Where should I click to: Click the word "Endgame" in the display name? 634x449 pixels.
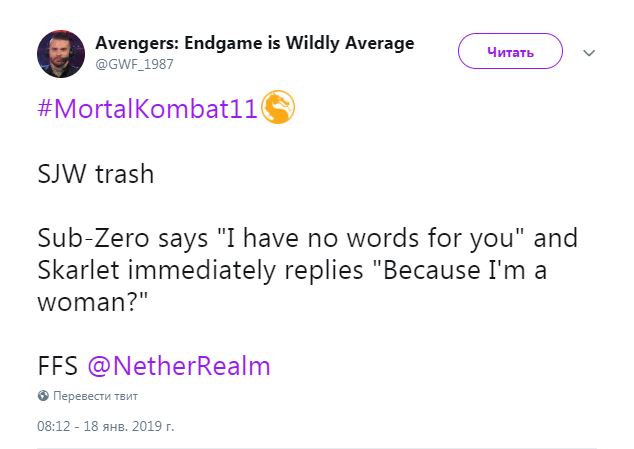click(223, 43)
